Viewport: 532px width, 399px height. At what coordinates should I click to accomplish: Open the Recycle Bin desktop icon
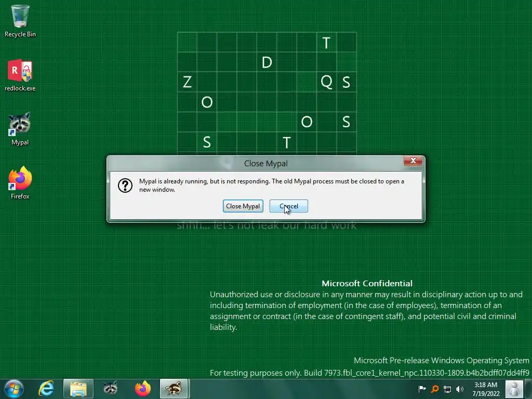click(20, 21)
